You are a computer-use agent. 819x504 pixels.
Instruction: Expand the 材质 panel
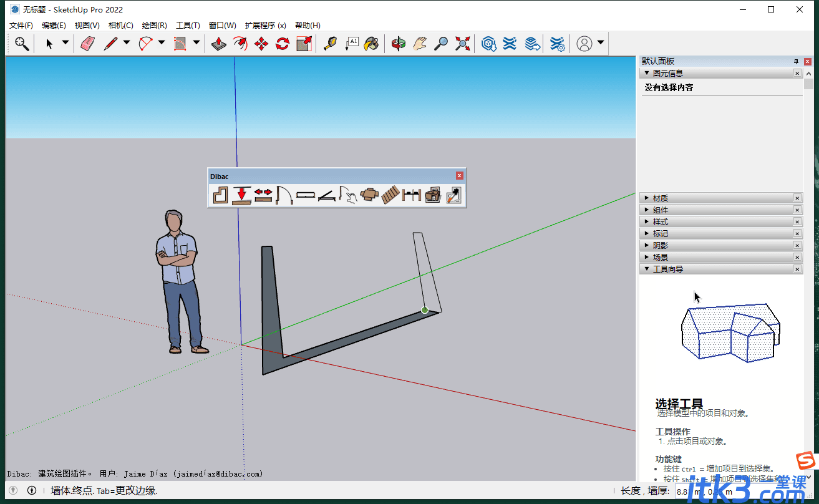click(647, 198)
